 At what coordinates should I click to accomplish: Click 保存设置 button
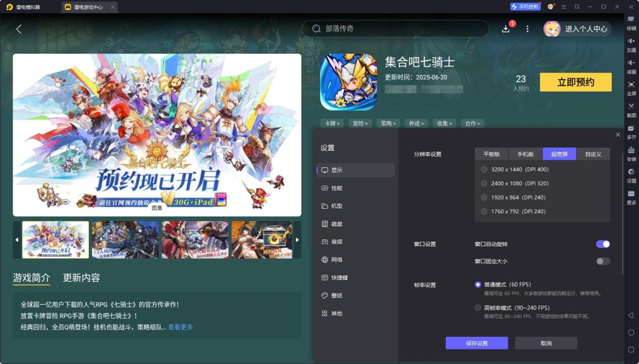tap(476, 343)
